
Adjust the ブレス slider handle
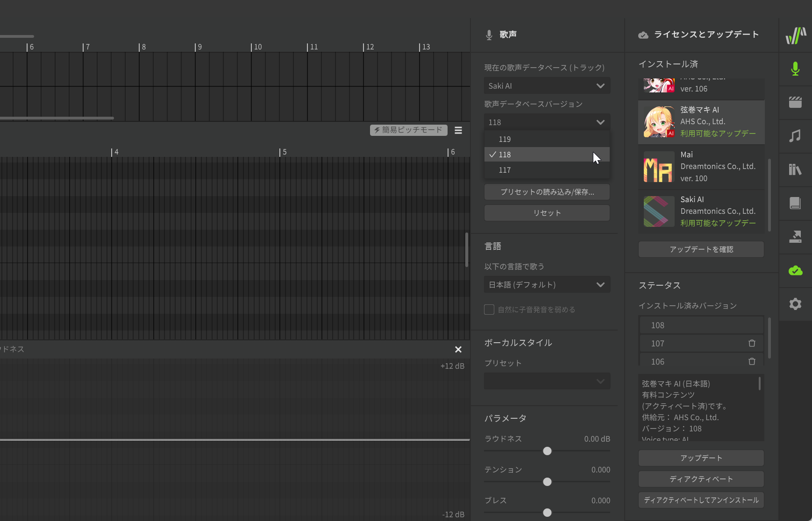(547, 513)
